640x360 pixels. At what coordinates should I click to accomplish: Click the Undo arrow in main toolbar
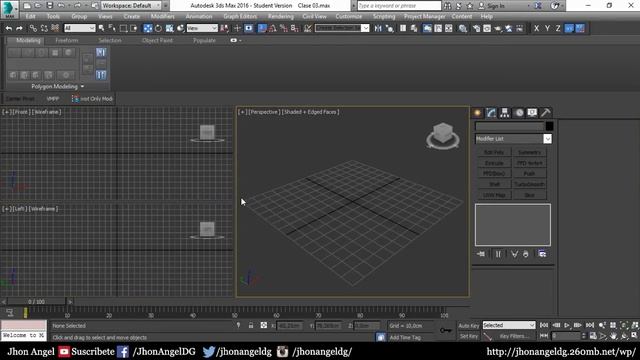[x=9, y=28]
